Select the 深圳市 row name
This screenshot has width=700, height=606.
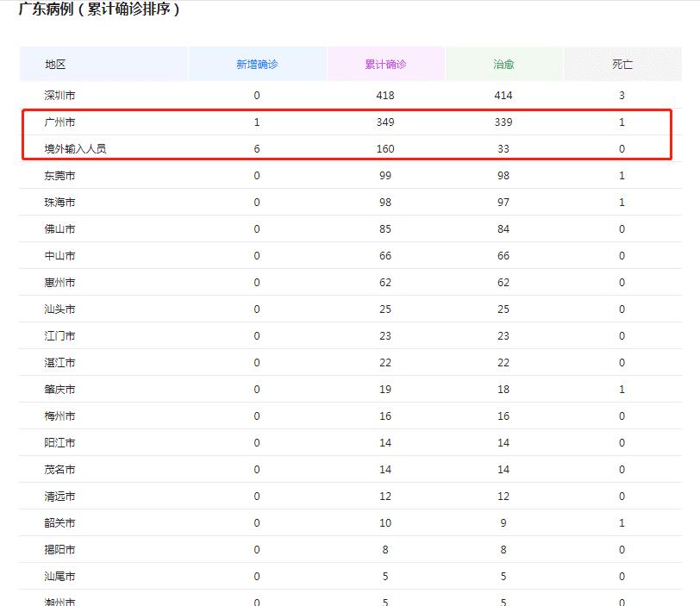coord(59,96)
